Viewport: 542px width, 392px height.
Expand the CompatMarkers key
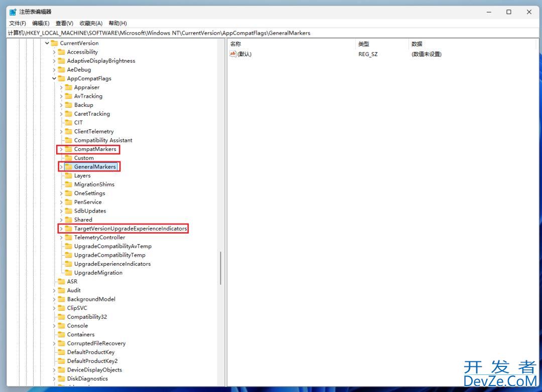click(x=61, y=149)
